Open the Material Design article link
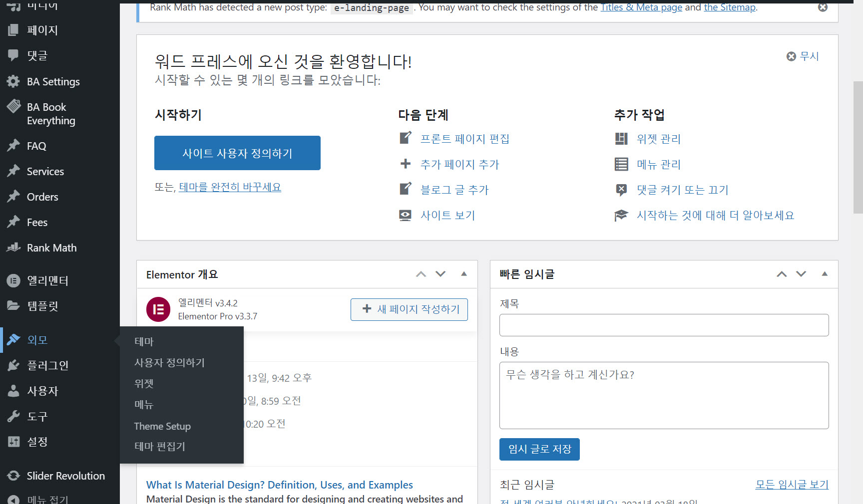The height and width of the screenshot is (504, 863). pyautogui.click(x=280, y=485)
